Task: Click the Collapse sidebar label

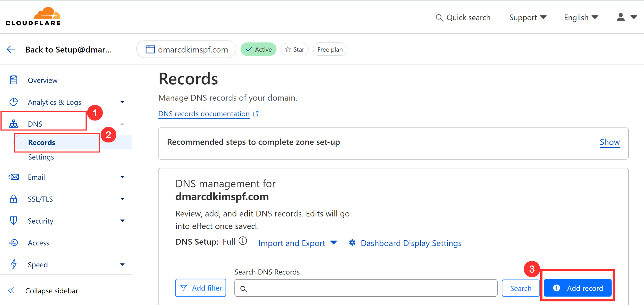Action: click(52, 291)
